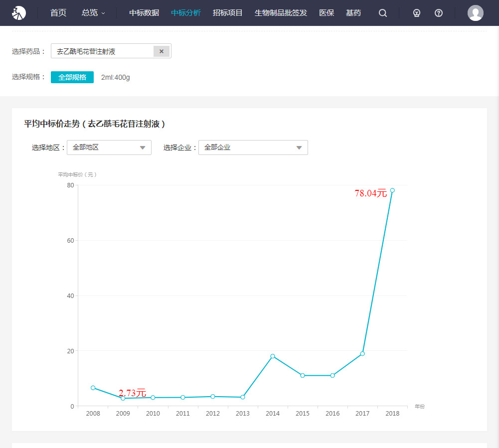This screenshot has height=448, width=499.
Task: Open the search magnifier icon
Action: pyautogui.click(x=383, y=13)
